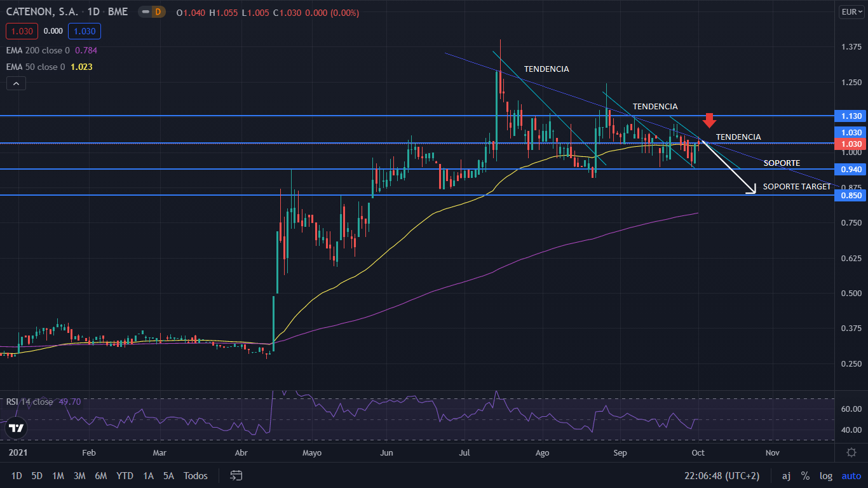Click the blue 1.130 price line label

point(851,116)
